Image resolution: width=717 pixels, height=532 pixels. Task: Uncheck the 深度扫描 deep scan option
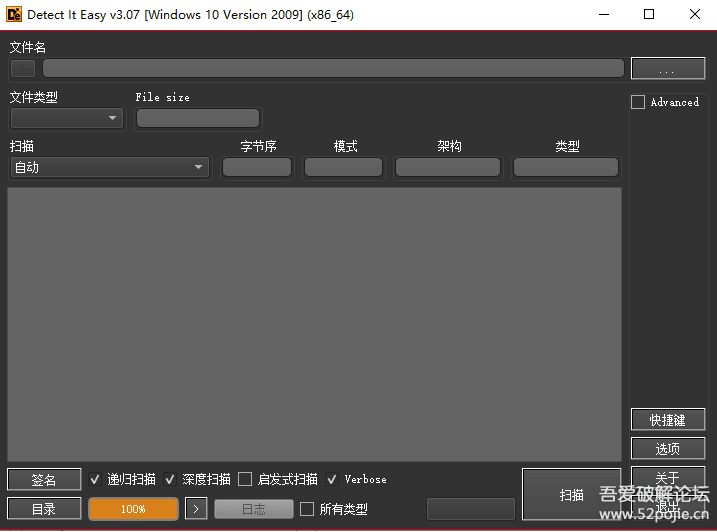(170, 479)
